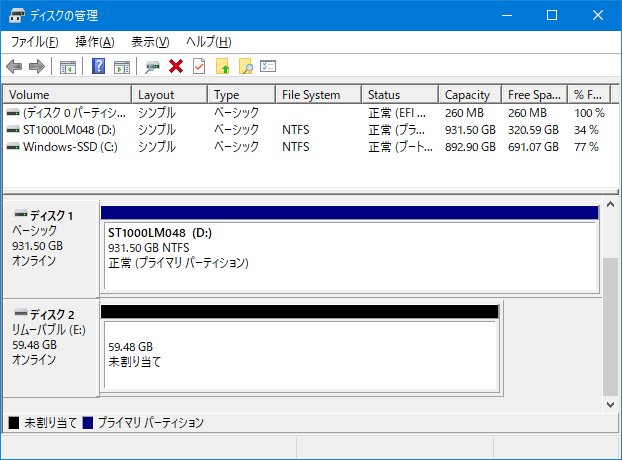Click the 100 % free cell
Screen dimensions: 622x460
click(589, 113)
